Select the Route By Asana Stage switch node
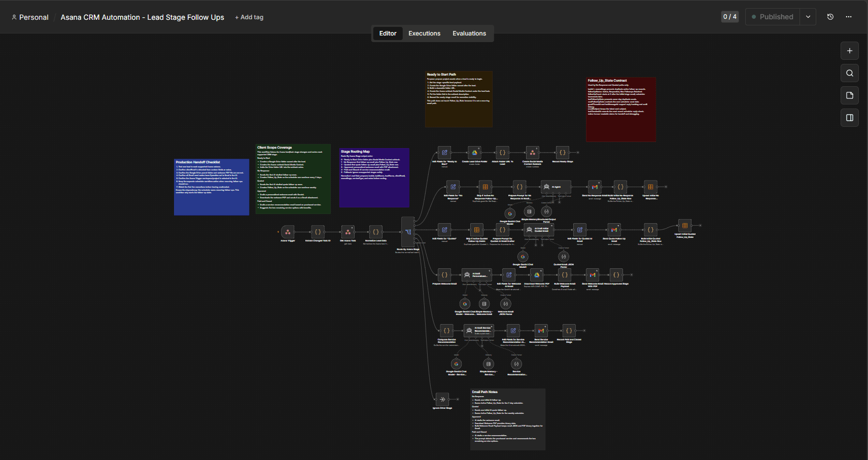868x460 pixels. click(408, 232)
